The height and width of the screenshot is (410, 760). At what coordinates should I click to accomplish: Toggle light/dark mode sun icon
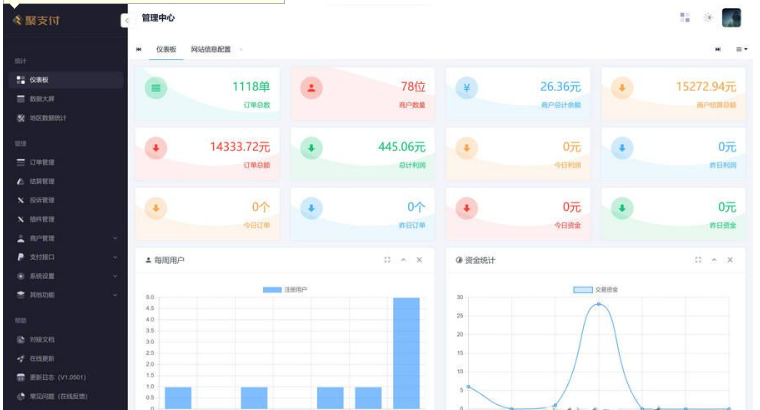tap(708, 18)
